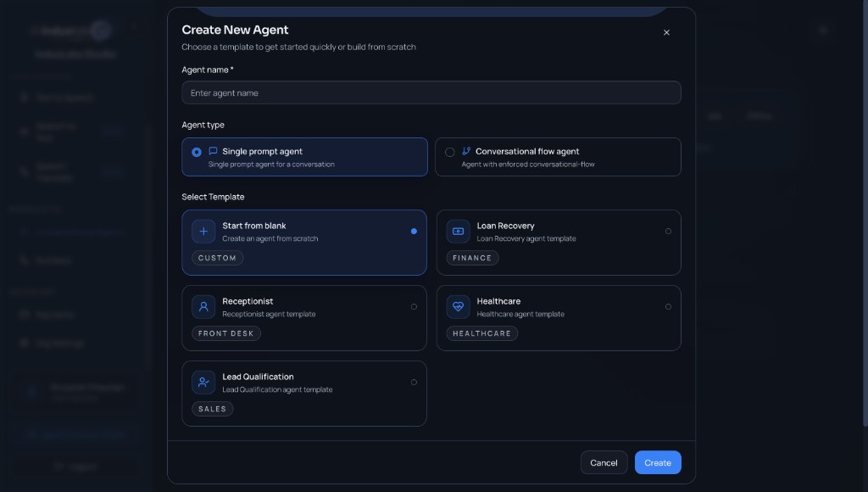868x492 pixels.
Task: Select the Lead Qualification template radio
Action: point(414,382)
